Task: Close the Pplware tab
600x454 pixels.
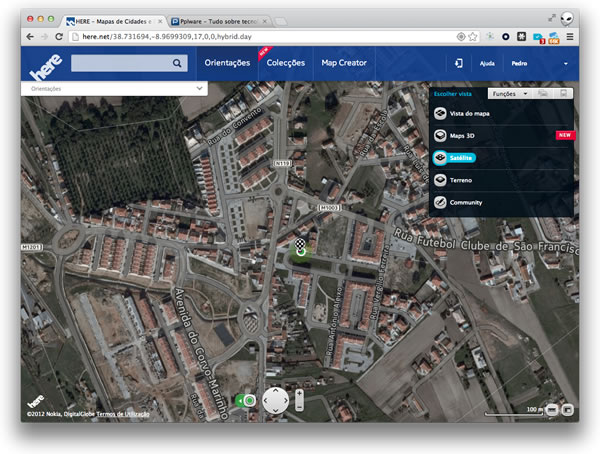Action: point(264,21)
